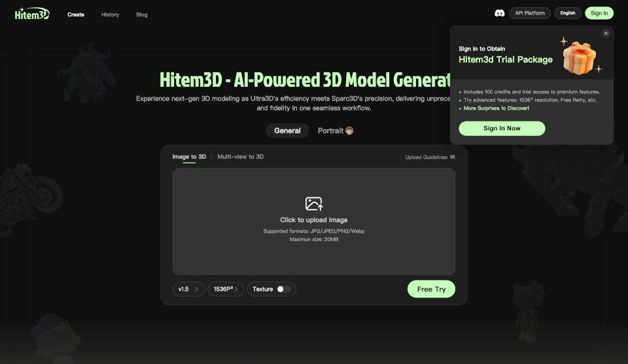Click the image upload drop area
628x364 pixels.
click(x=313, y=222)
